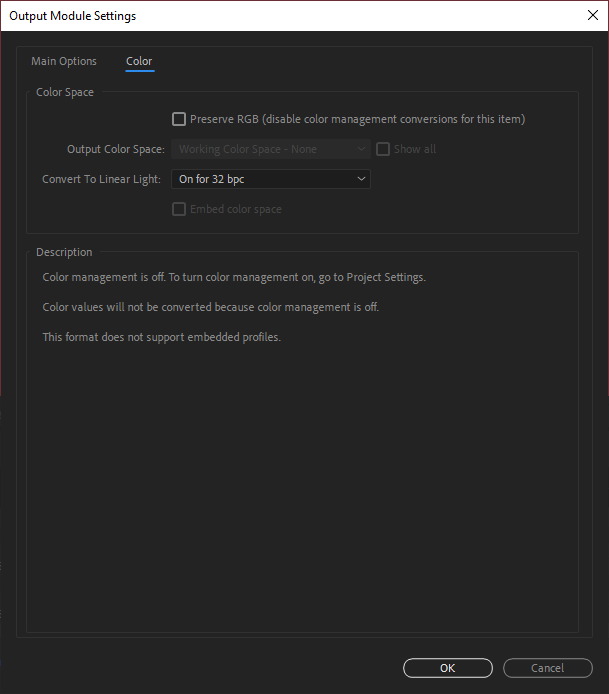
Task: Enable the Preserve RGB checkbox
Action: click(x=179, y=119)
